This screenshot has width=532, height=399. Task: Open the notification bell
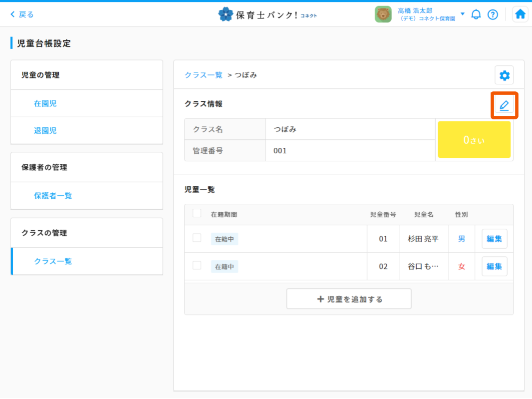click(476, 14)
